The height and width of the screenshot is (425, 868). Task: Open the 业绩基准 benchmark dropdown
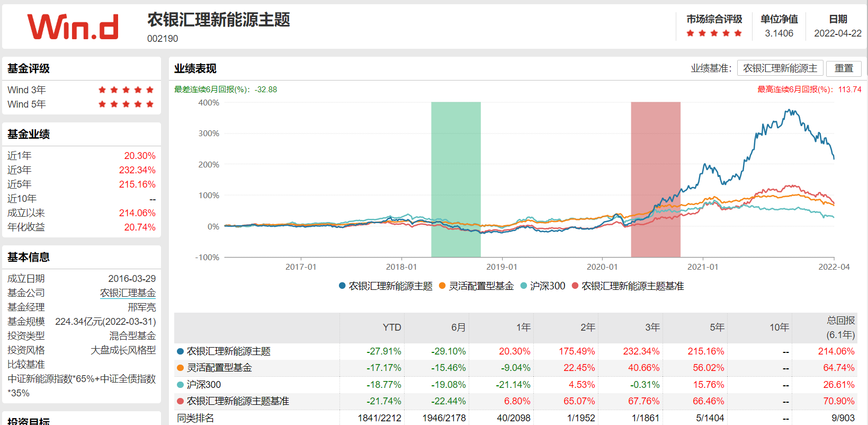780,68
